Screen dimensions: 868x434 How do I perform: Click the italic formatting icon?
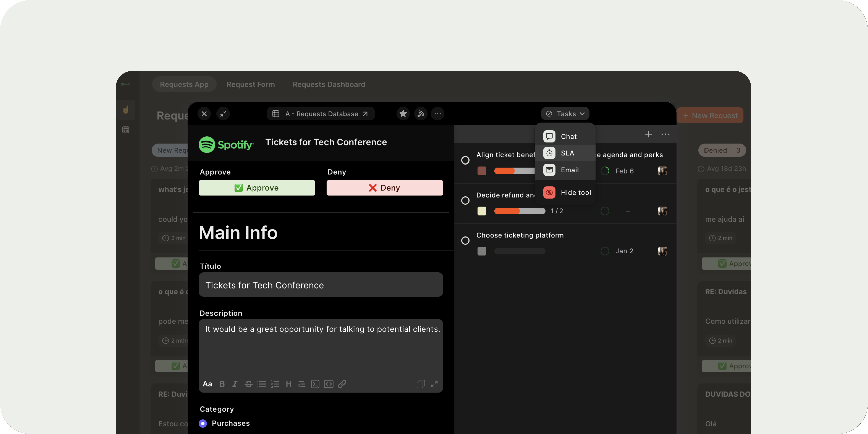(x=235, y=384)
